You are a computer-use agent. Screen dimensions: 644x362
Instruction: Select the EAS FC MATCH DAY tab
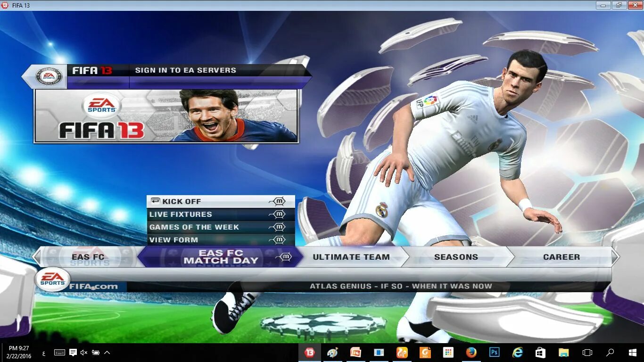(x=220, y=257)
